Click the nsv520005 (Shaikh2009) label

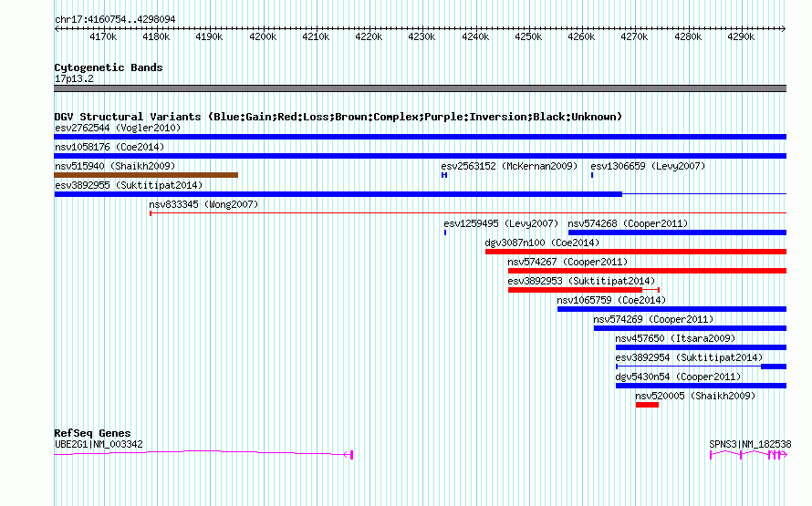tap(695, 396)
